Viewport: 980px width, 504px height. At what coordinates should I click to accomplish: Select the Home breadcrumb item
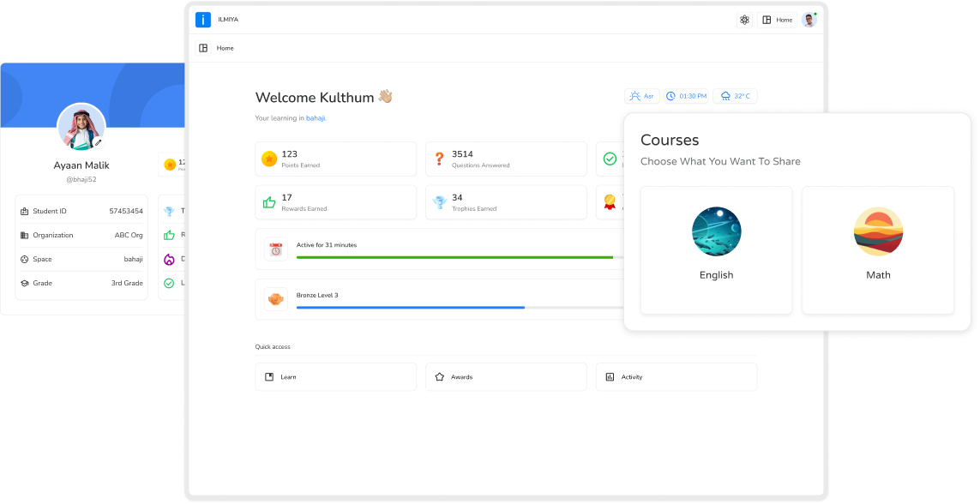[225, 48]
